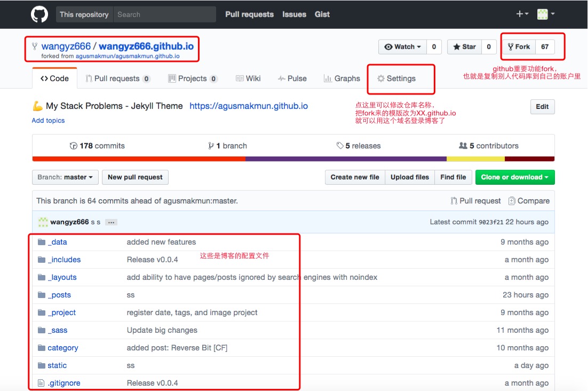This screenshot has width=588, height=391.
Task: Click the branch icon beside 1 branch
Action: point(211,146)
